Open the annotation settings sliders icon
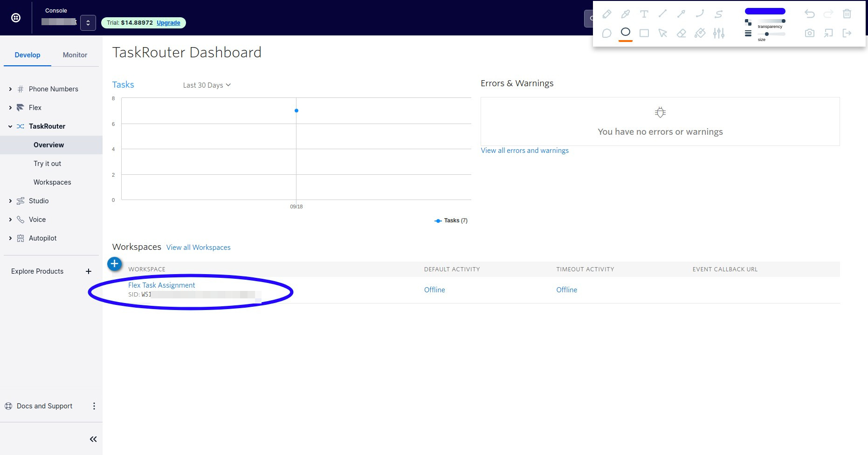The height and width of the screenshot is (455, 868). tap(719, 33)
